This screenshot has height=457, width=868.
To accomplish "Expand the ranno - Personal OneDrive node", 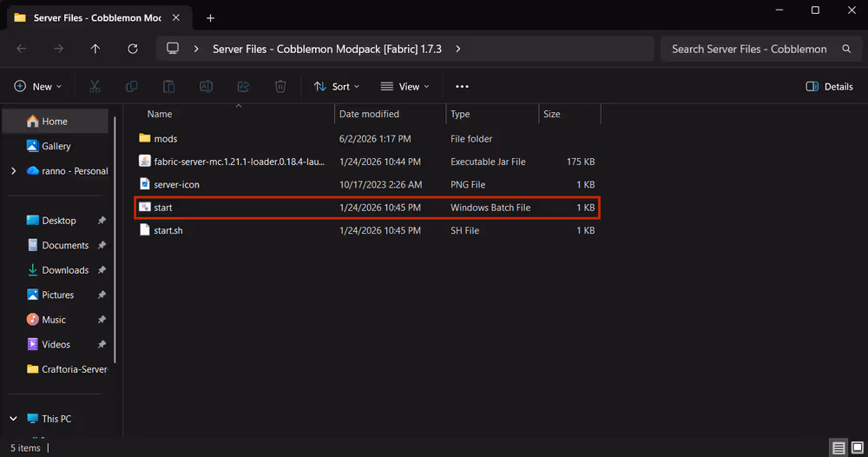I will click(x=13, y=170).
